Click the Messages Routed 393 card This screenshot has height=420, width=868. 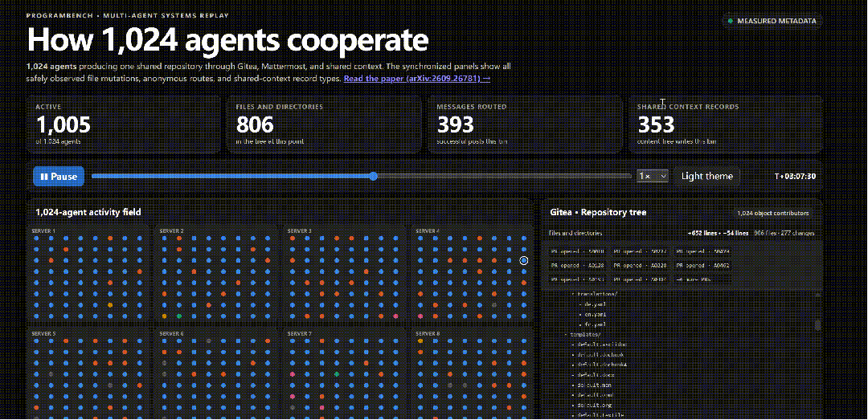click(526, 124)
